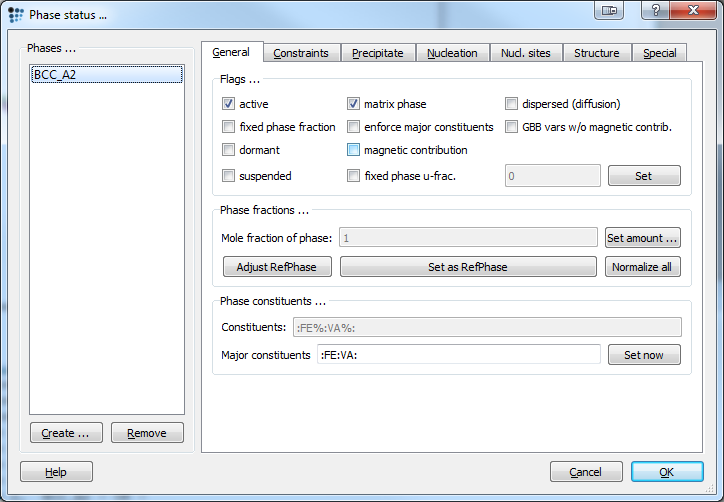The width and height of the screenshot is (724, 502).
Task: Open the Nucleation tab
Action: coord(452,53)
